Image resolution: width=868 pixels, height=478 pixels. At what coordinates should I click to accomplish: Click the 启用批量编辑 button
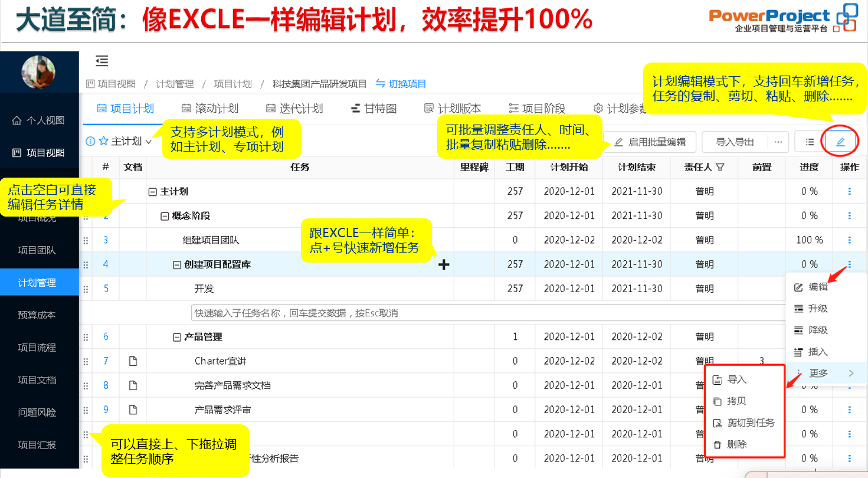coord(650,142)
